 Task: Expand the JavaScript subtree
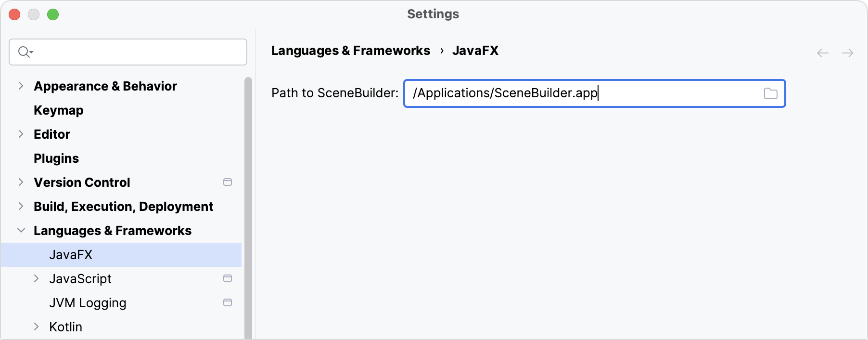(37, 278)
